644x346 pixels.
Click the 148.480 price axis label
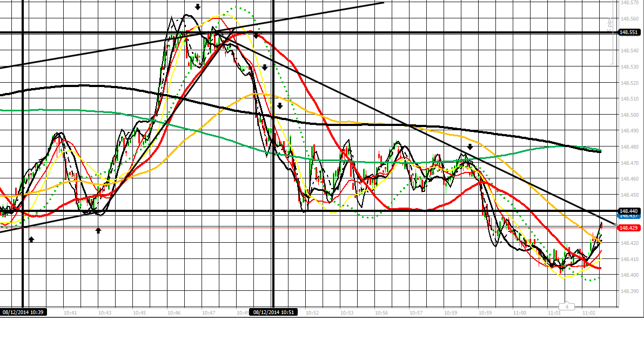(629, 147)
